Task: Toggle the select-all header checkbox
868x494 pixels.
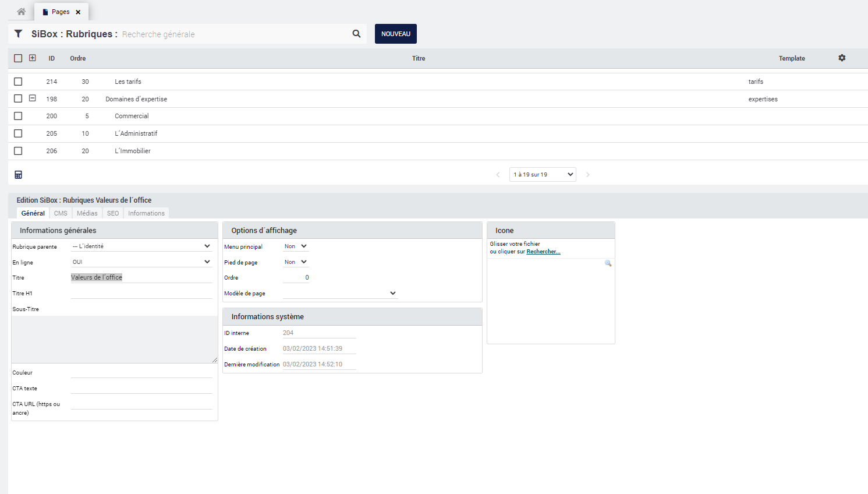Action: pos(18,58)
